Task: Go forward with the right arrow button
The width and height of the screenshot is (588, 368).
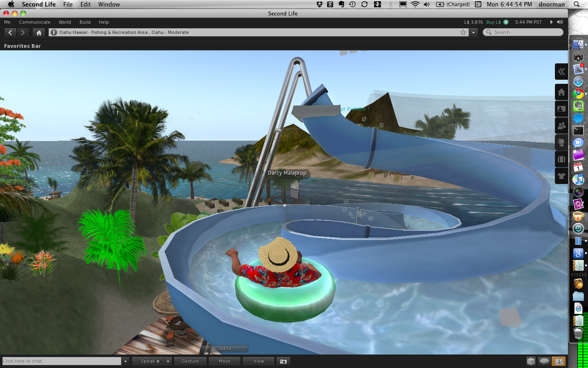Action: coord(23,32)
